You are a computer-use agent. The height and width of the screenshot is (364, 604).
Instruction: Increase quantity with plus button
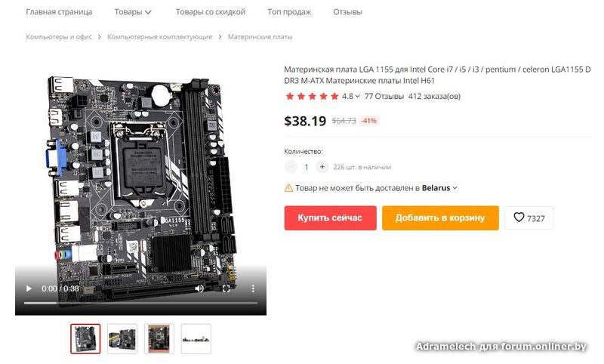click(322, 167)
